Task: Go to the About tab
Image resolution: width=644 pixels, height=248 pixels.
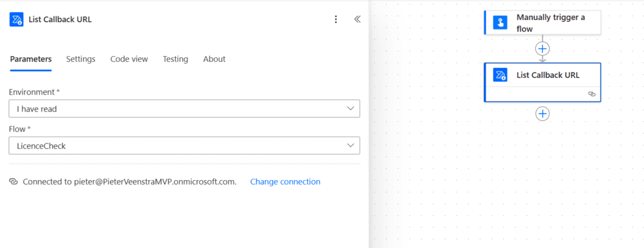Action: 214,59
